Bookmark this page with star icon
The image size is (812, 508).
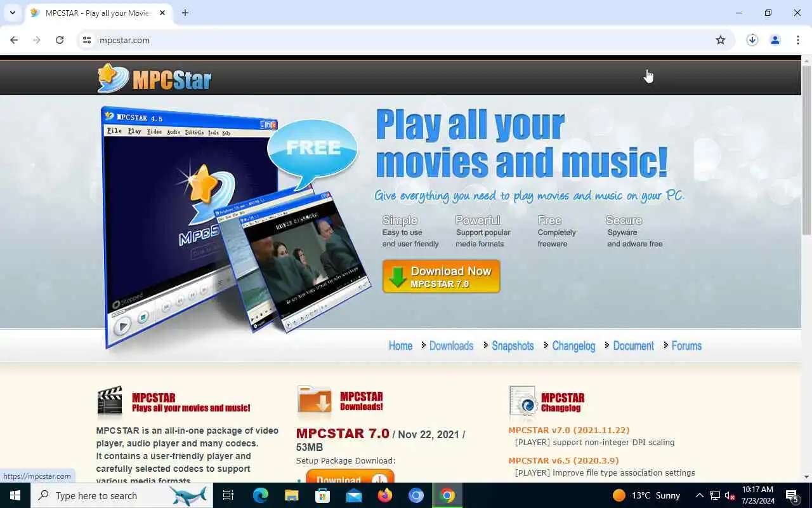[721, 40]
